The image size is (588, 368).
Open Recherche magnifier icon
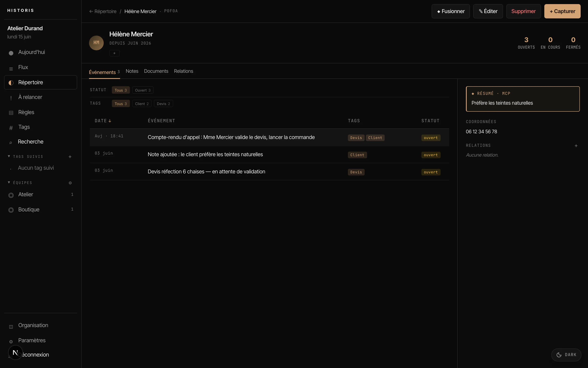coord(11,143)
